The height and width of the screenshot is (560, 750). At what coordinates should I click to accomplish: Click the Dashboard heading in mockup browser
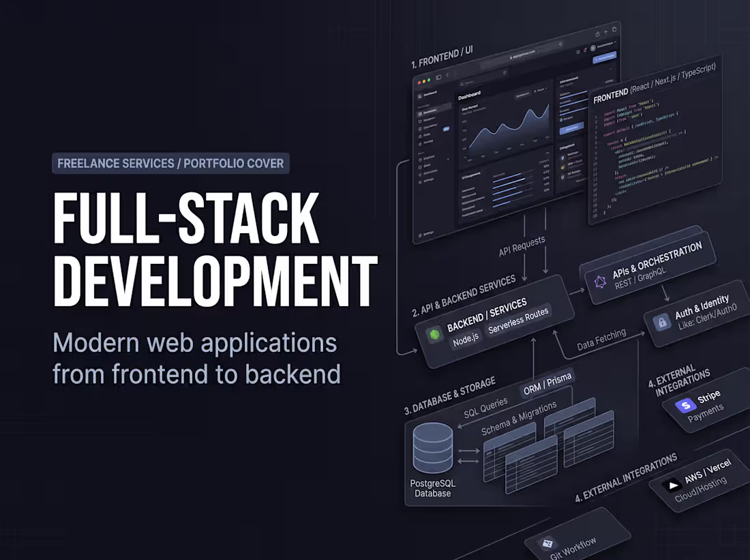469,95
